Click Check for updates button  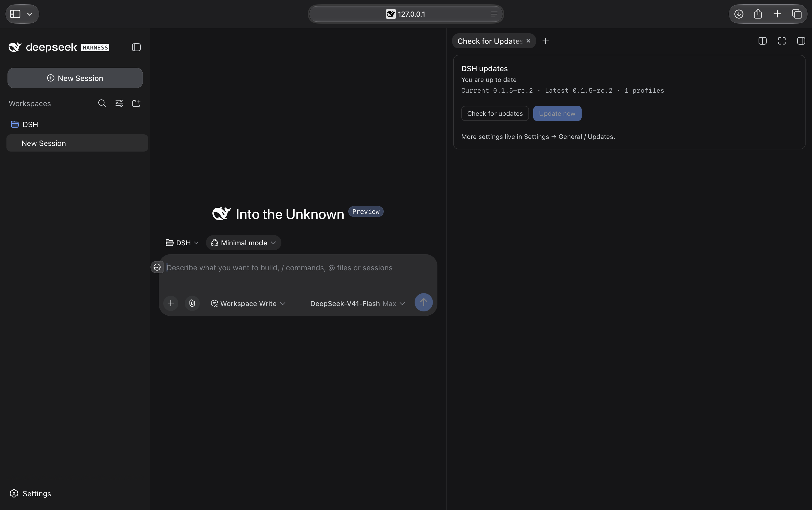[495, 113]
